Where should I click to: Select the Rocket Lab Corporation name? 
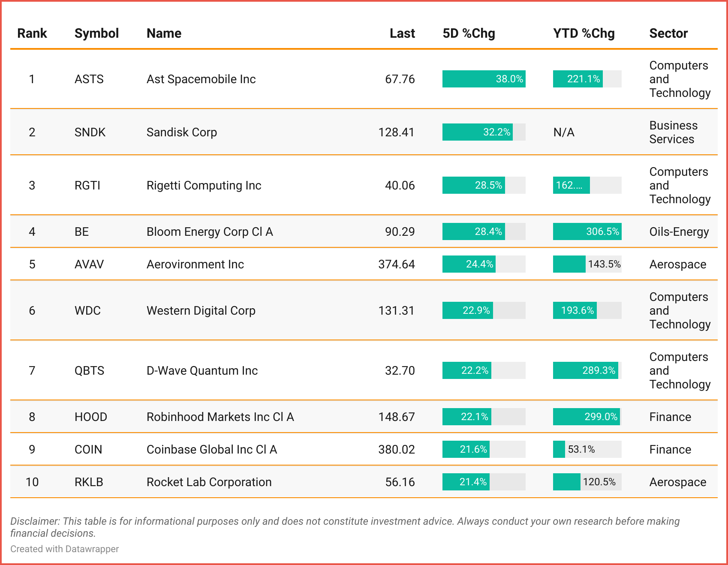click(x=209, y=482)
